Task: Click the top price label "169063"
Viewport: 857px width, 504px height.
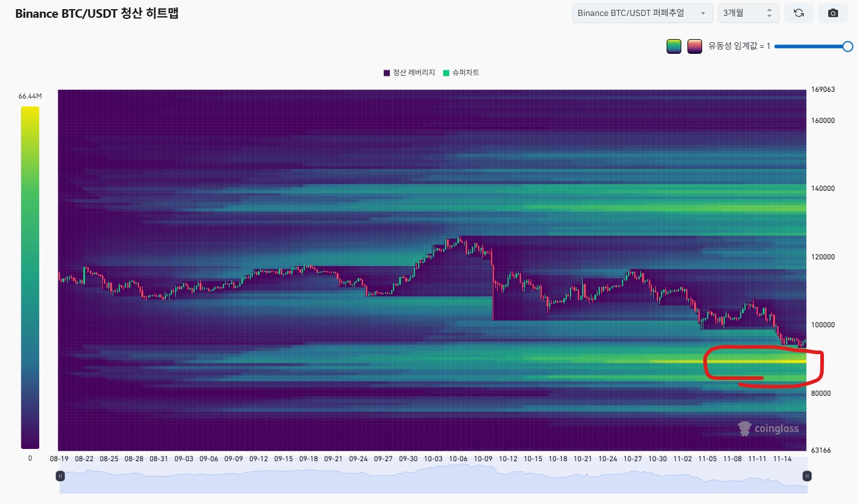Action: [822, 89]
